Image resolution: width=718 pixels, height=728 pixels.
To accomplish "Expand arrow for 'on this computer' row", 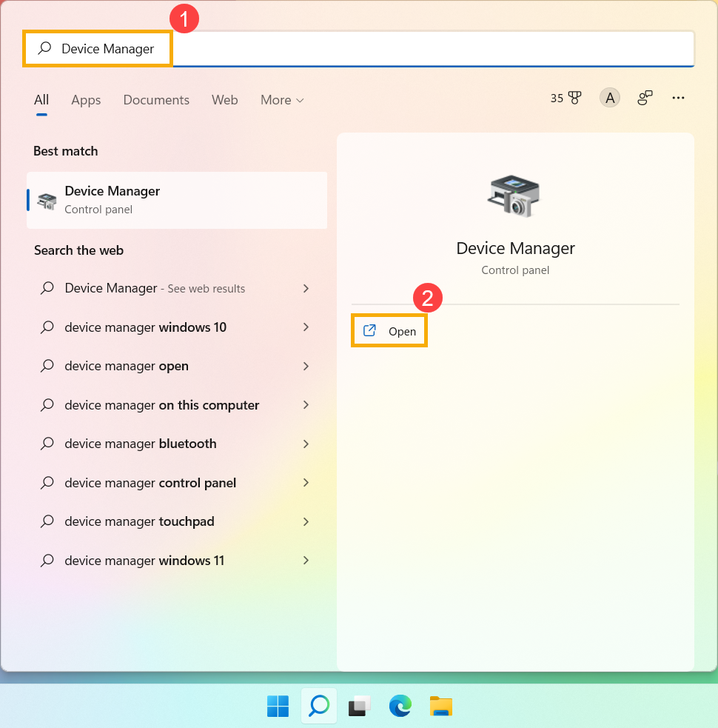I will (x=306, y=405).
